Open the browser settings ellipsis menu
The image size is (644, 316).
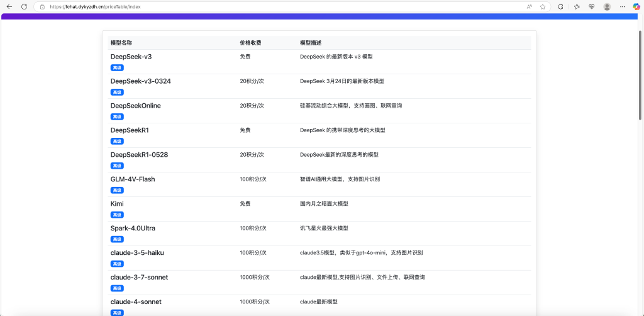[x=622, y=6]
